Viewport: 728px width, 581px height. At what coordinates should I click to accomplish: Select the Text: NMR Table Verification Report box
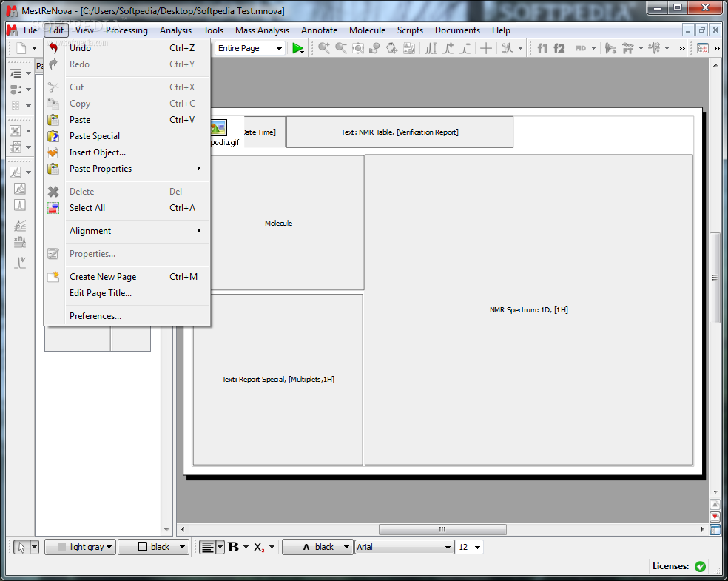400,132
